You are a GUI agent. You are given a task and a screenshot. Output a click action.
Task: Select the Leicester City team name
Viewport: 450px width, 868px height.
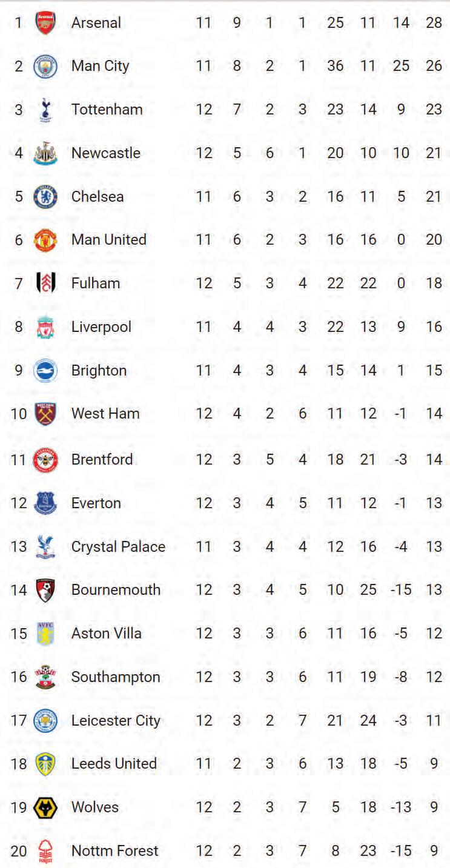pyautogui.click(x=116, y=721)
